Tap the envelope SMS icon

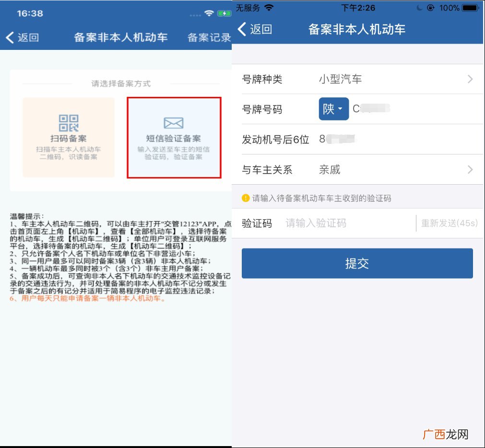tap(174, 123)
